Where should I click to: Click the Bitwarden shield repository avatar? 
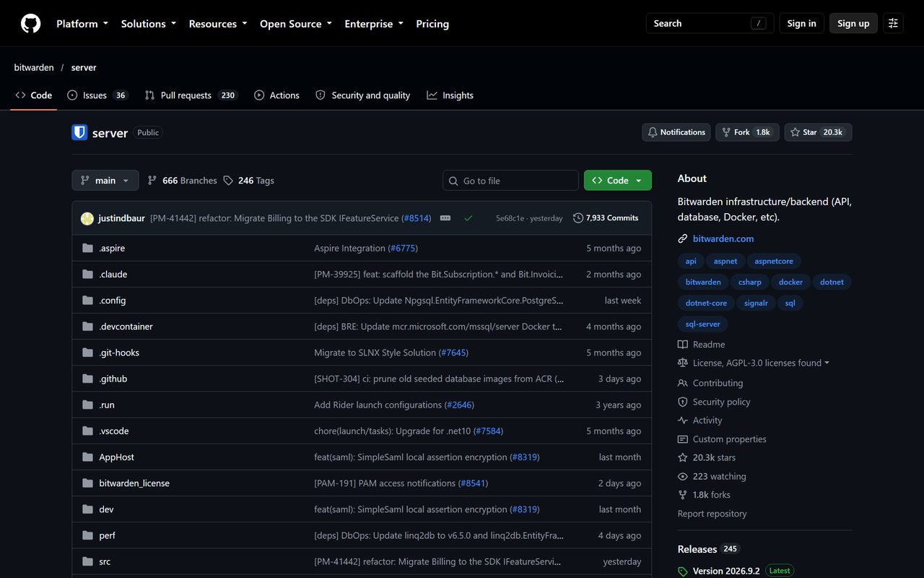click(x=79, y=132)
